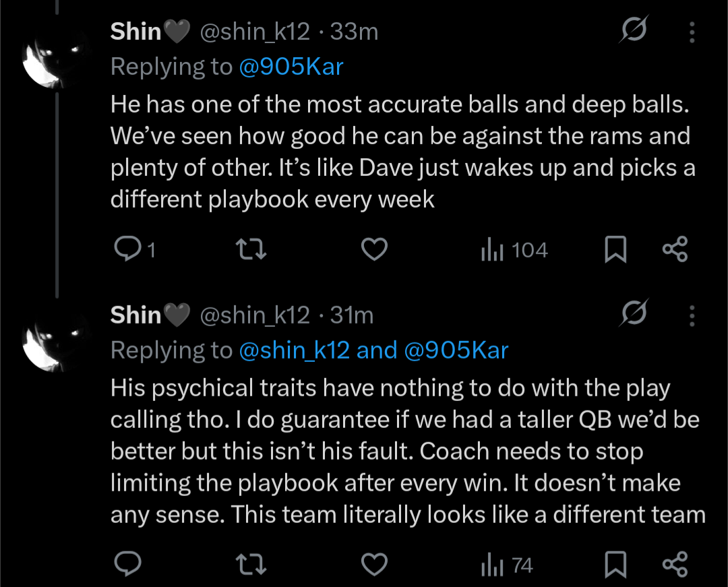Open @905Kar link in first reply line
This screenshot has width=728, height=587.
[291, 67]
